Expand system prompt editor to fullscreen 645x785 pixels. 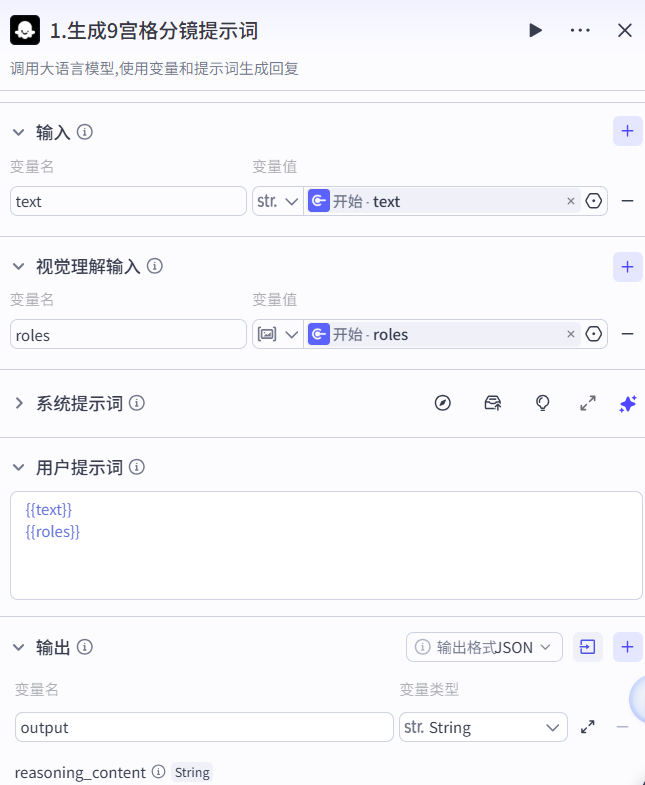tap(588, 403)
